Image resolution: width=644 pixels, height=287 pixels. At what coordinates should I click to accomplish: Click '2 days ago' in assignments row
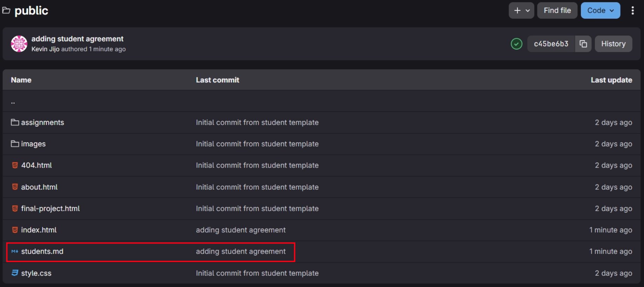613,122
